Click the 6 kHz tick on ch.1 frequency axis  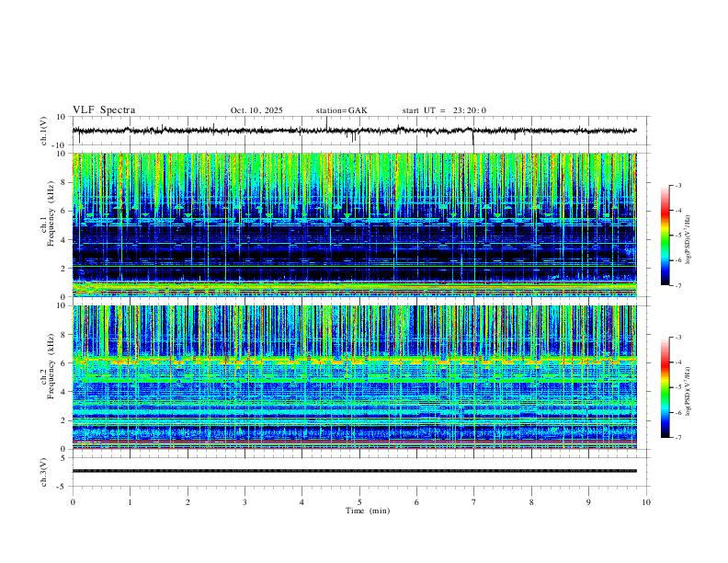pyautogui.click(x=63, y=211)
